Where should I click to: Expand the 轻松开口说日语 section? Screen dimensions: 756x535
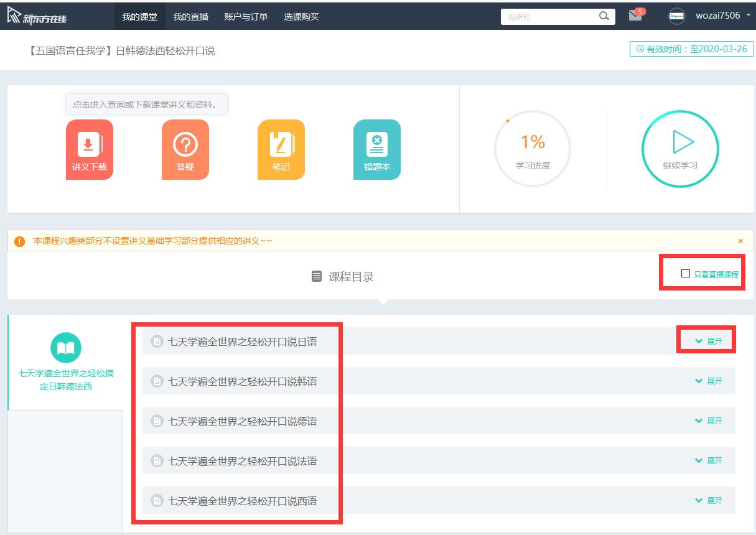(709, 341)
